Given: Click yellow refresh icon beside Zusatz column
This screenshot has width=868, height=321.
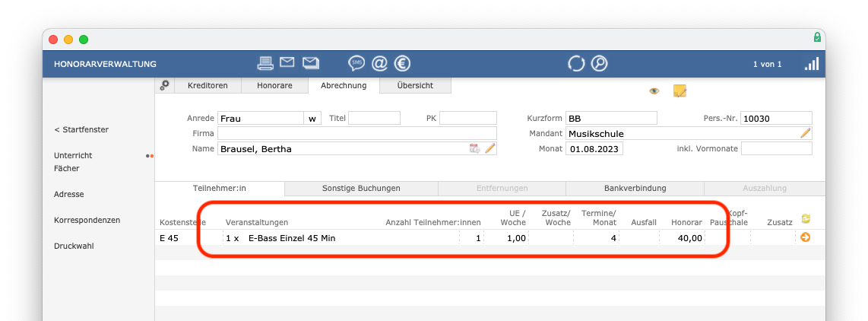Looking at the screenshot, I should (x=806, y=219).
